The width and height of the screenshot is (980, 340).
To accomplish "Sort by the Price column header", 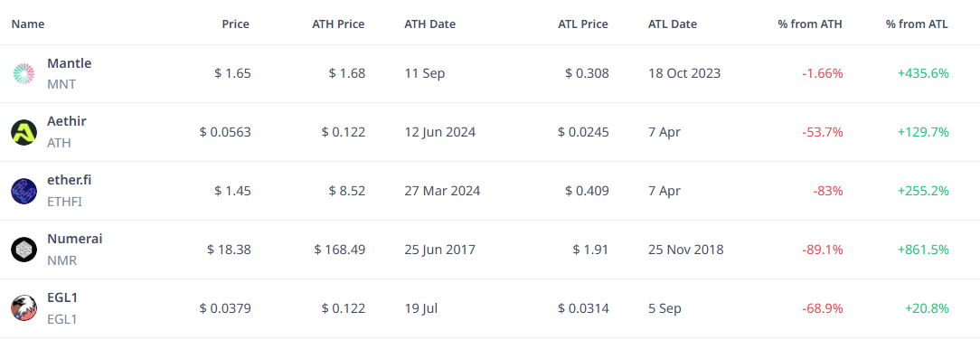I will (x=235, y=24).
